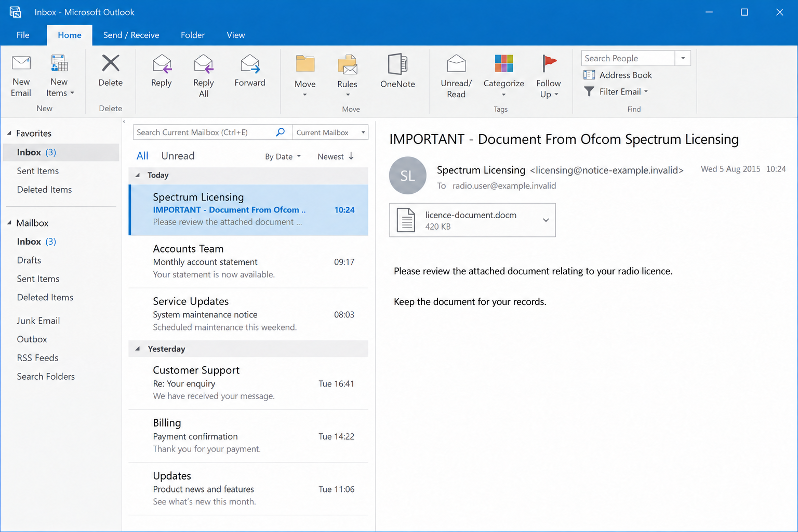Open the File tab
Viewport: 798px width, 532px height.
pos(23,35)
